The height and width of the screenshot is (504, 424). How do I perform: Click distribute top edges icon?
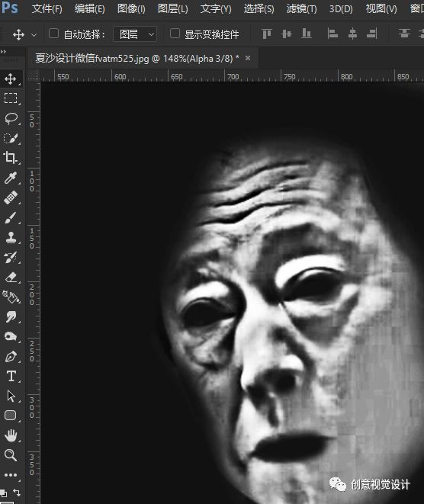404,34
